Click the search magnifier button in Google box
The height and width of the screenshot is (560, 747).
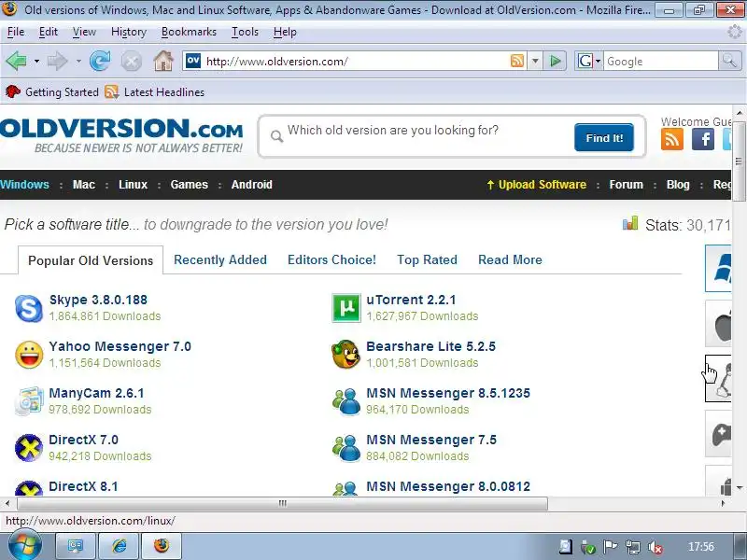coord(729,61)
